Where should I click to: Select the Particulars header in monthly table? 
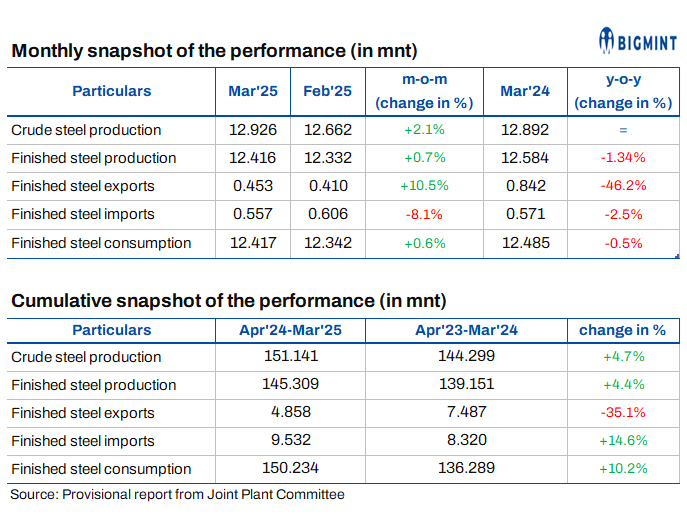[x=112, y=91]
